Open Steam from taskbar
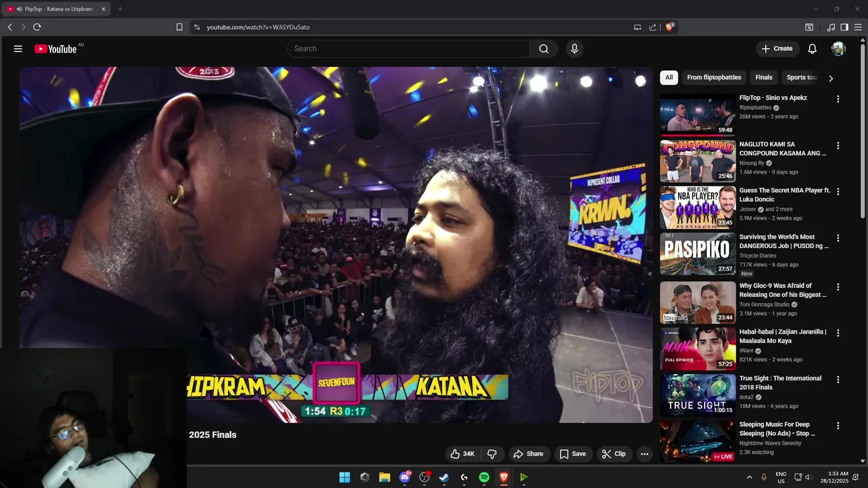This screenshot has height=488, width=868. pos(444,477)
